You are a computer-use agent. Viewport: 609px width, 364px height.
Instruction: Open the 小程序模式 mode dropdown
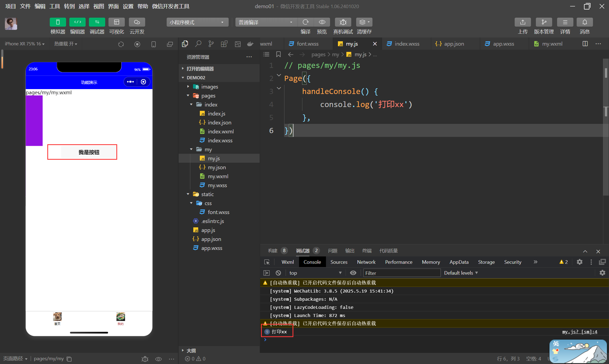[197, 22]
